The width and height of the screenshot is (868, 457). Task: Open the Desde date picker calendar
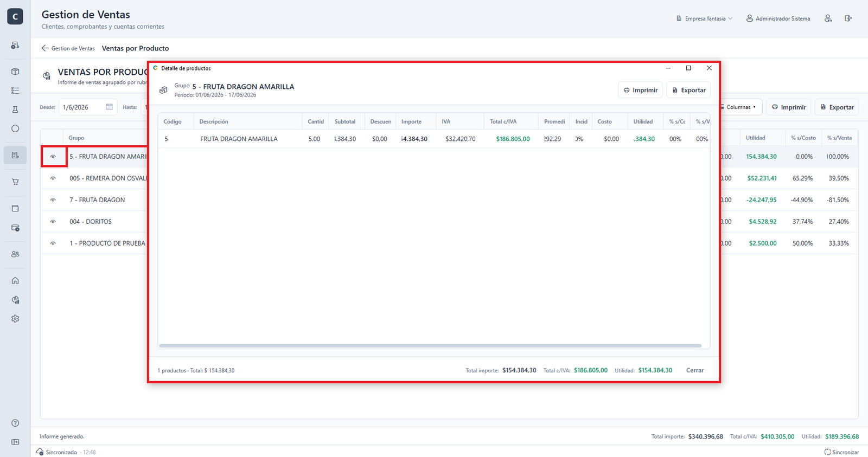(109, 107)
